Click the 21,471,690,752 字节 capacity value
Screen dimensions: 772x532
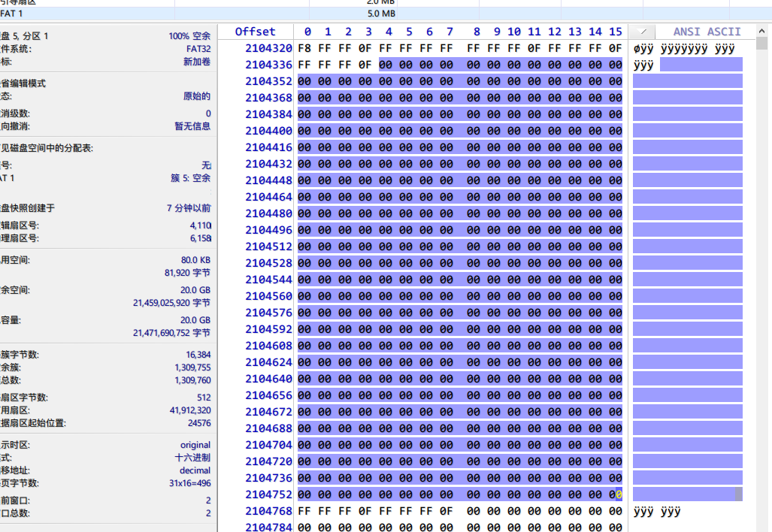[x=172, y=333]
